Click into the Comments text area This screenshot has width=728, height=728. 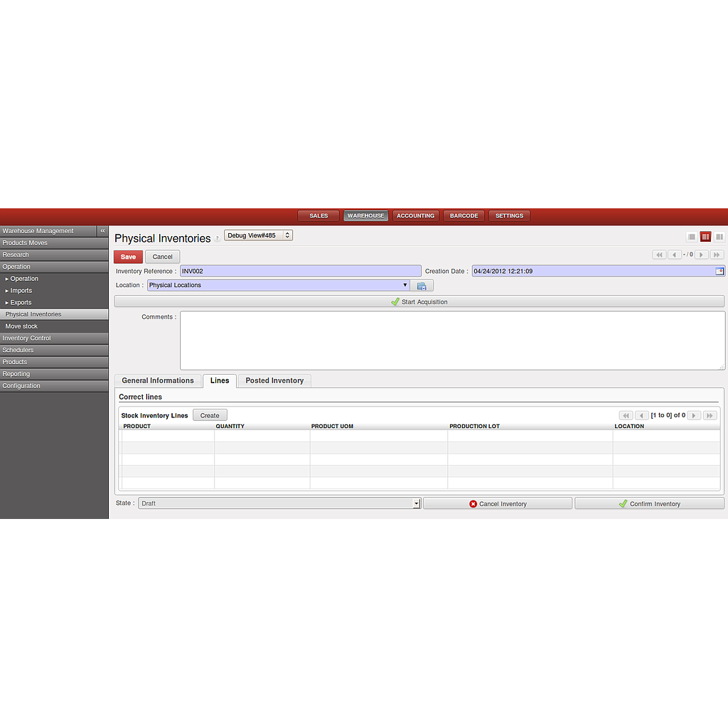point(452,340)
